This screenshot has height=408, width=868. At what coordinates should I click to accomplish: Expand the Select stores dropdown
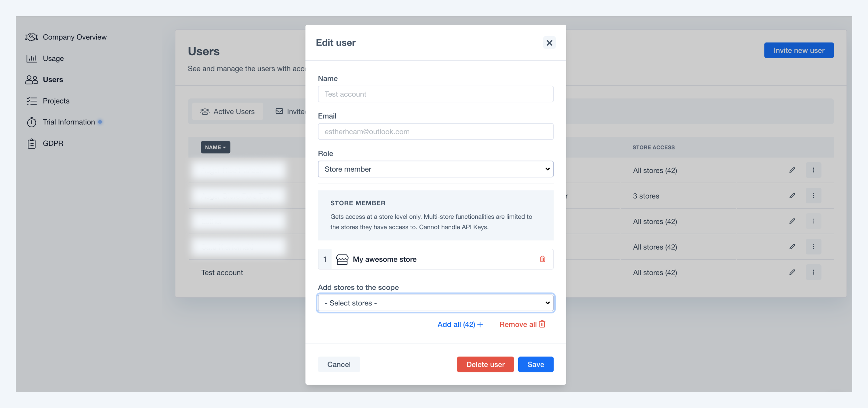click(435, 303)
